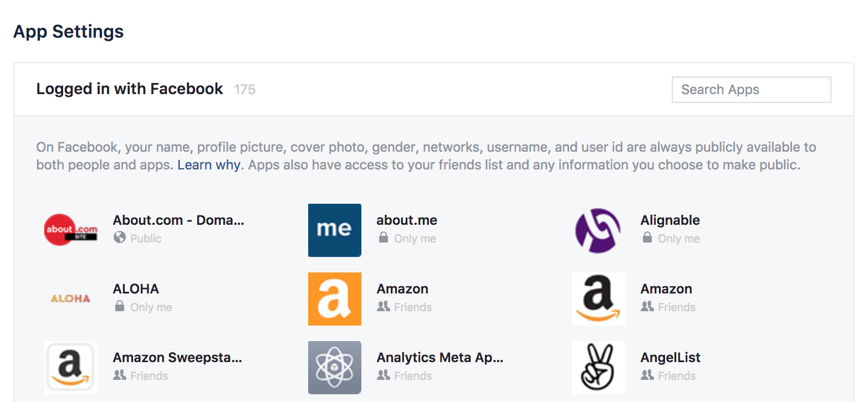Click the Only me lock beside Alignable

click(x=647, y=238)
